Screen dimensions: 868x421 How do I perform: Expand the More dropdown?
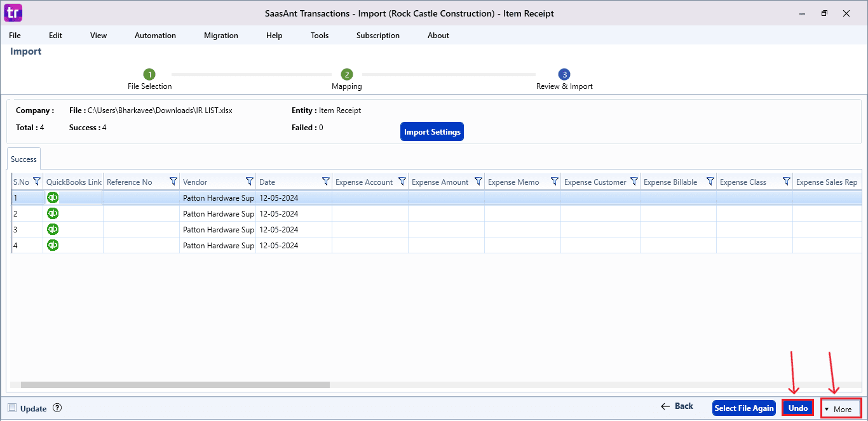click(x=841, y=409)
